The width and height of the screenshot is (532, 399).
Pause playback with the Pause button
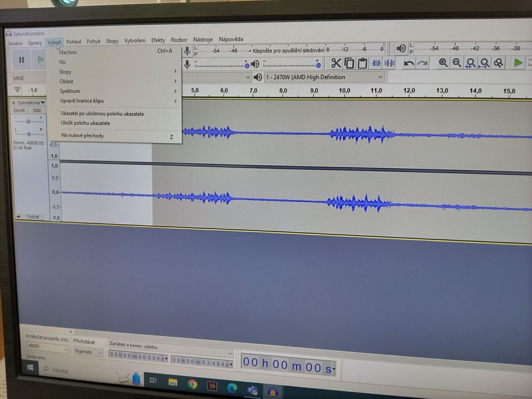click(x=21, y=60)
